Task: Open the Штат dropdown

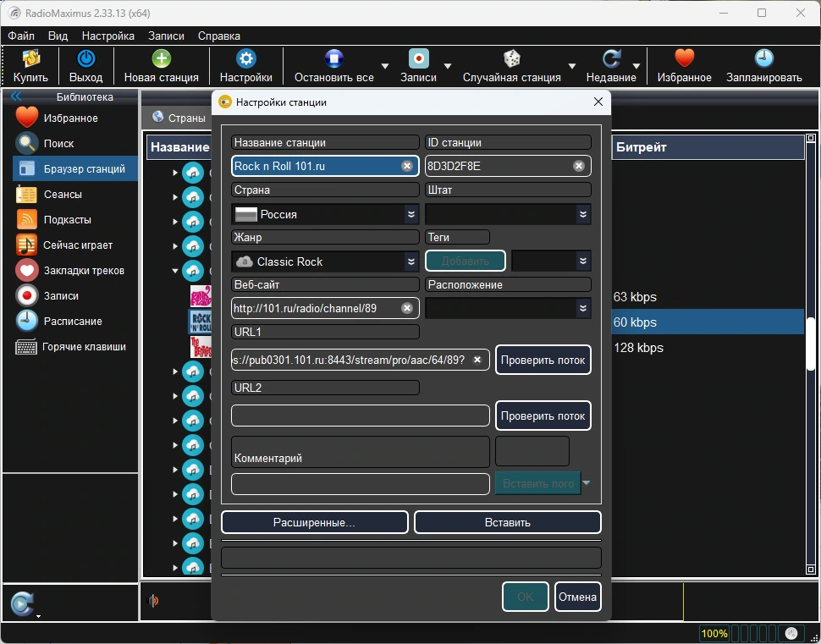Action: 508,214
